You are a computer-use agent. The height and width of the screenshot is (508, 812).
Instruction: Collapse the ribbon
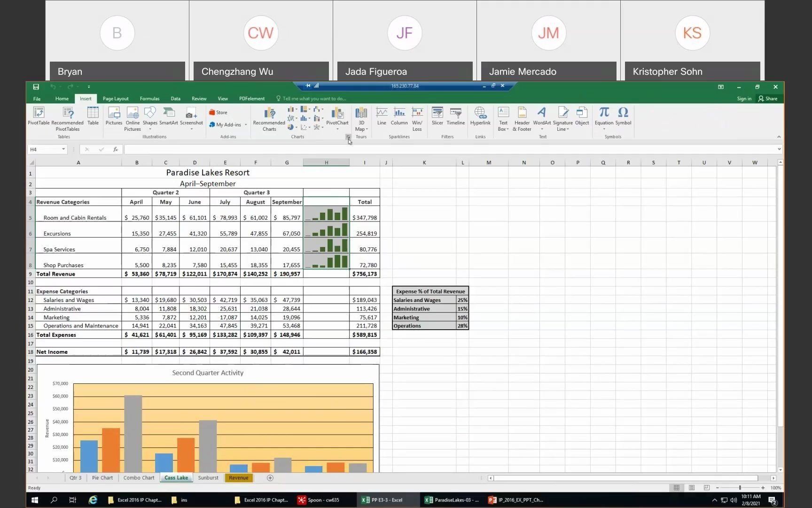click(x=779, y=137)
